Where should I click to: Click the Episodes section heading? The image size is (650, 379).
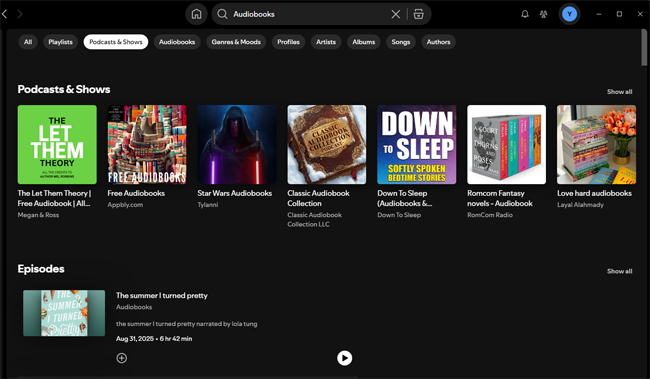(x=41, y=269)
